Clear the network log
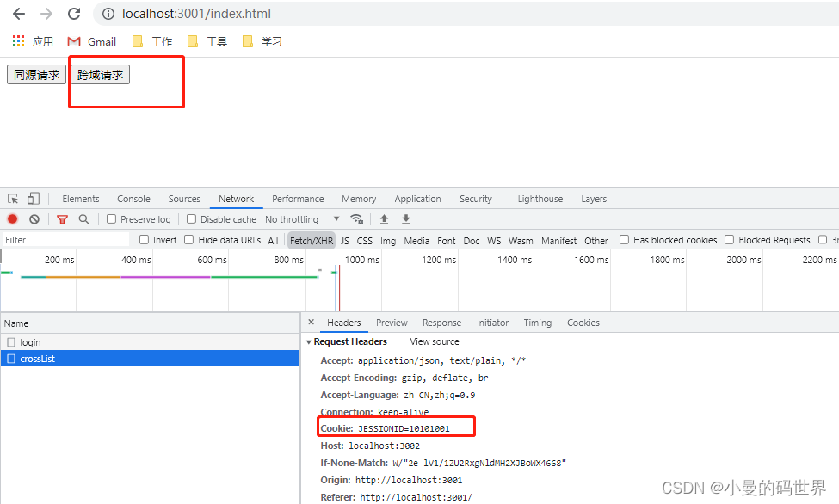839x504 pixels. (34, 219)
